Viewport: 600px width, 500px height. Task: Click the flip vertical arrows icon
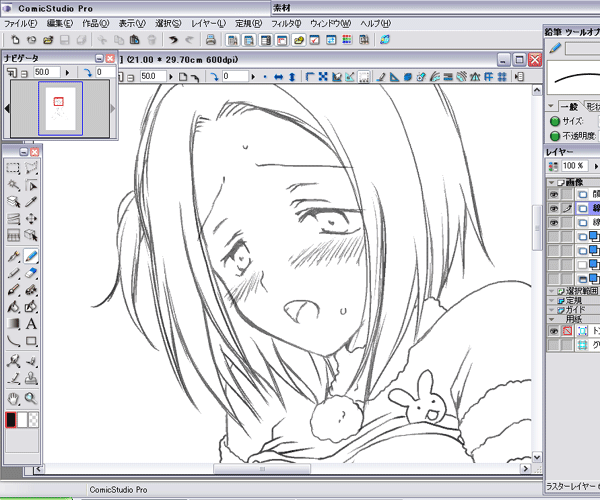[292, 77]
